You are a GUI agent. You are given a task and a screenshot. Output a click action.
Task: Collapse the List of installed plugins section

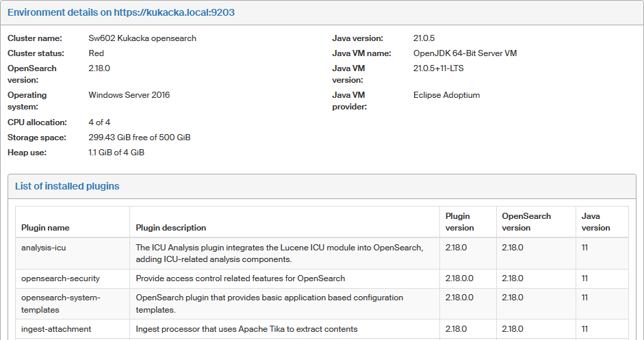[x=67, y=186]
